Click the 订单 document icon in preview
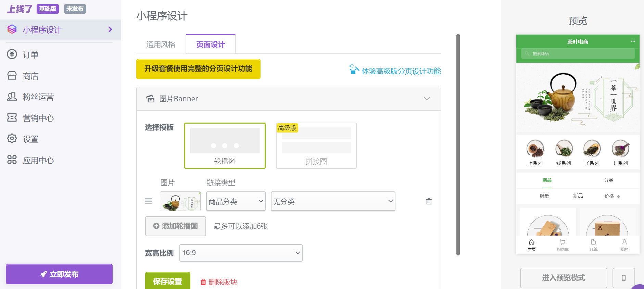Screen dimensions: 644x289 pyautogui.click(x=593, y=242)
